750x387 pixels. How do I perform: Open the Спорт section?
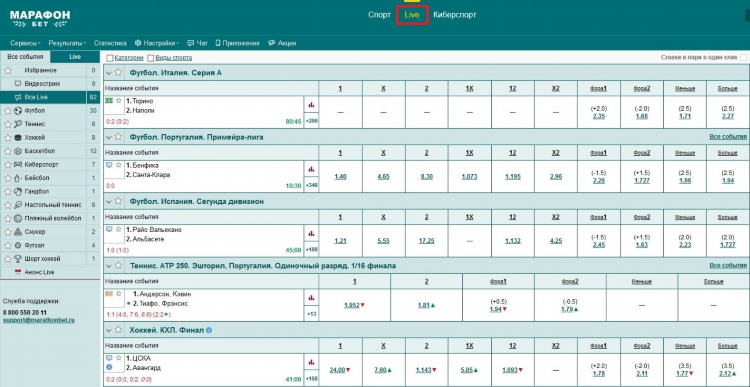379,15
